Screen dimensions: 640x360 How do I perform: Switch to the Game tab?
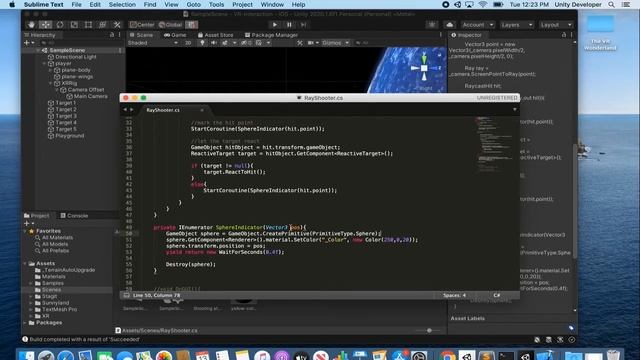[175, 35]
